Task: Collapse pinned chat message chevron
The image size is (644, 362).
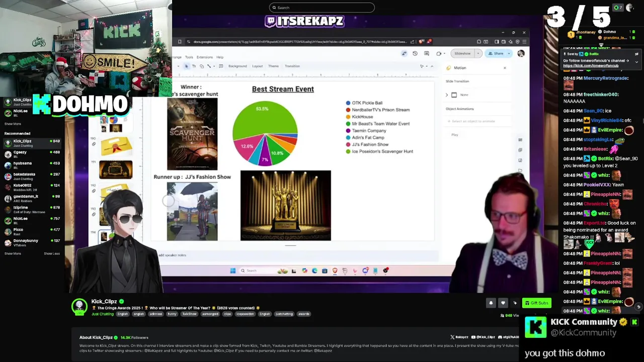Action: [x=636, y=62]
